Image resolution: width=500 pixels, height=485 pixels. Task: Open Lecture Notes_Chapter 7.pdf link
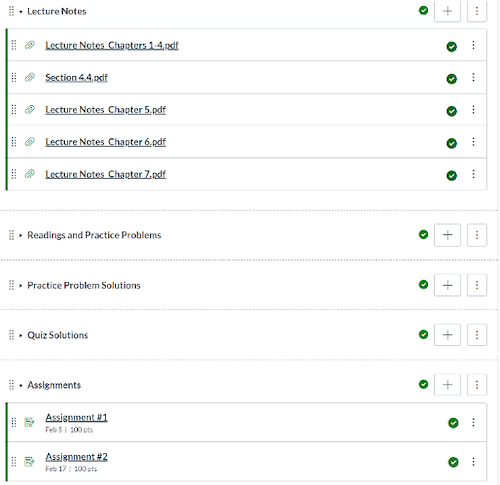106,174
